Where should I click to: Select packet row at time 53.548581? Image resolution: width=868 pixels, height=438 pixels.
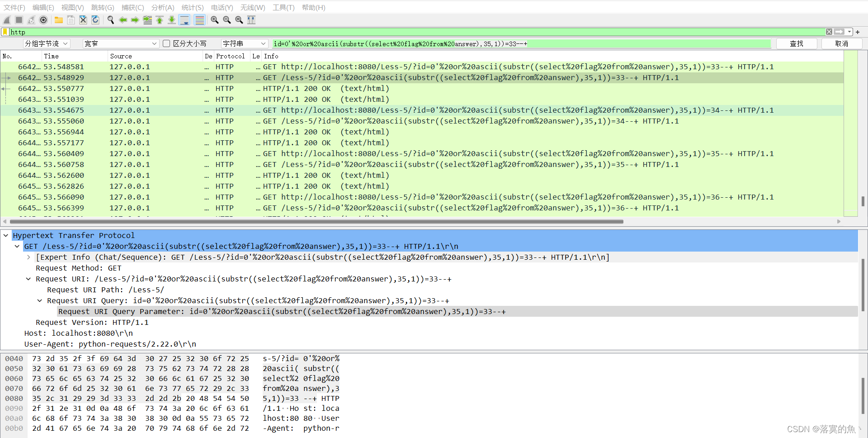click(422, 67)
